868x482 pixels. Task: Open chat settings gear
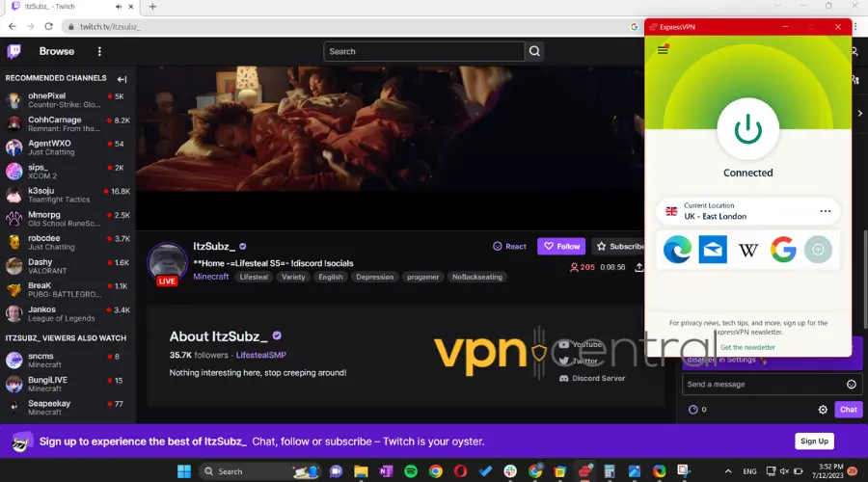823,410
